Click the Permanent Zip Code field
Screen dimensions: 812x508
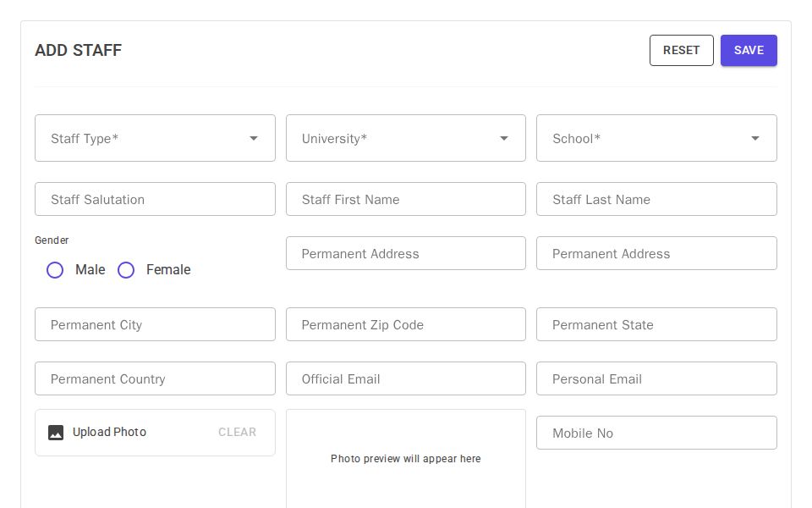coord(405,324)
